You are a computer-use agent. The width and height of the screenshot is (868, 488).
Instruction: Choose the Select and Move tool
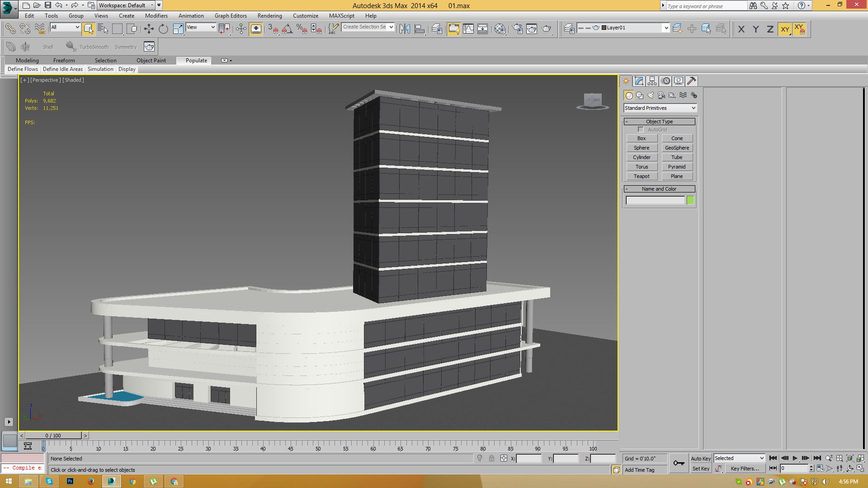[149, 29]
